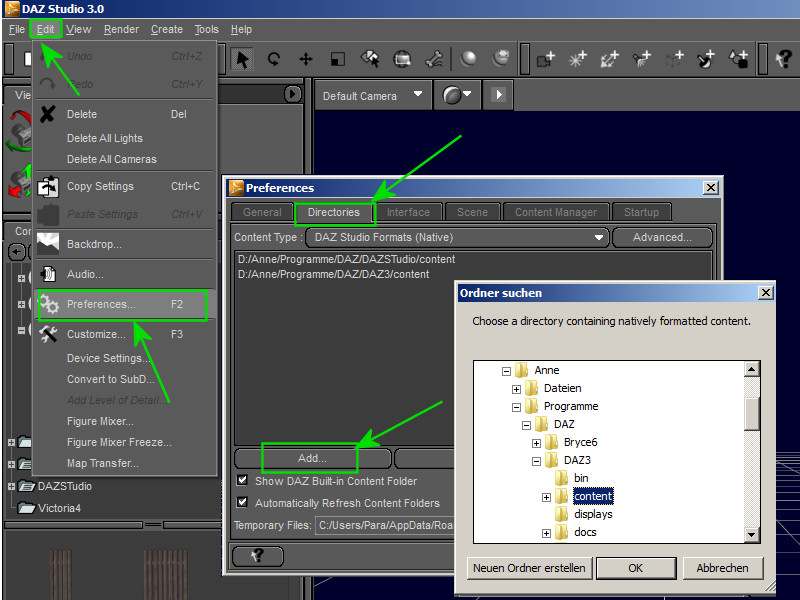Expand the content folder node
The height and width of the screenshot is (600, 800).
pos(546,497)
